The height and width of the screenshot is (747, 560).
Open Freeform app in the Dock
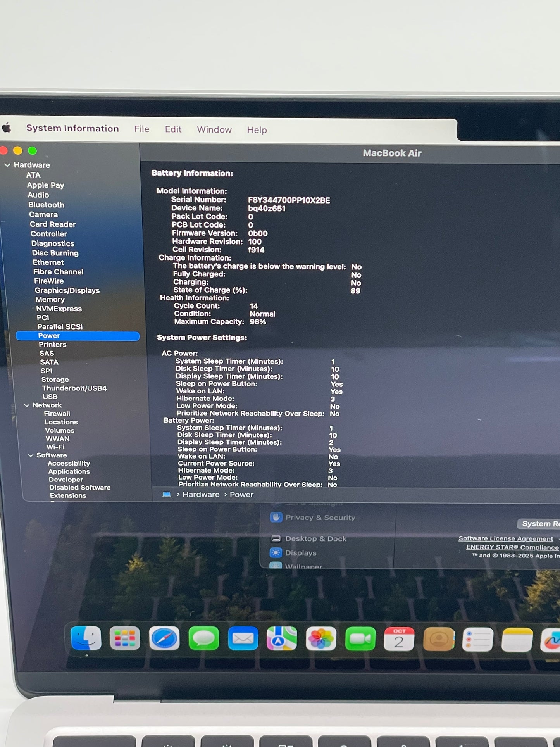tap(551, 640)
